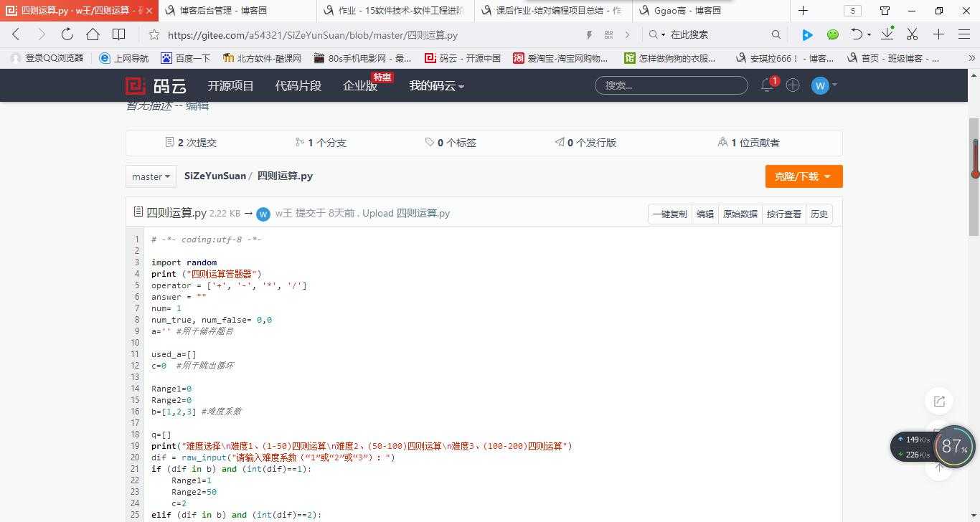The height and width of the screenshot is (522, 980).
Task: Open 开源项目 in the Gitee nav
Action: [230, 86]
